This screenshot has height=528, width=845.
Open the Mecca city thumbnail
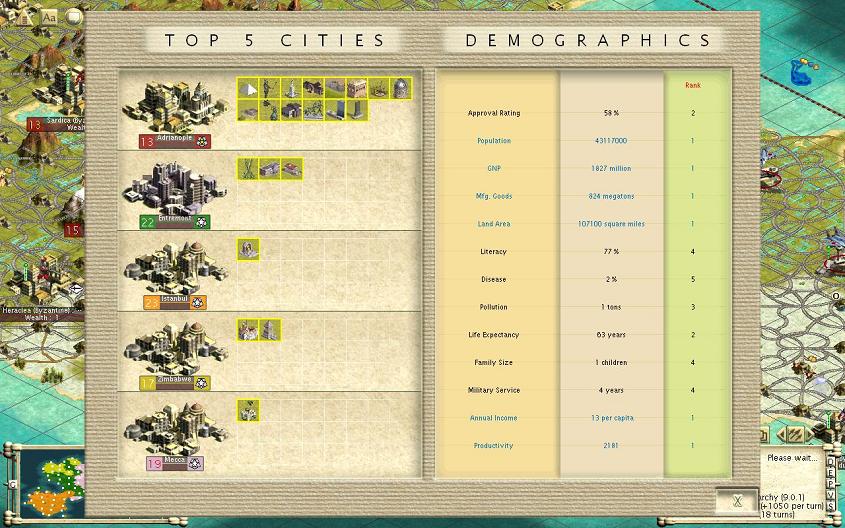tap(174, 429)
